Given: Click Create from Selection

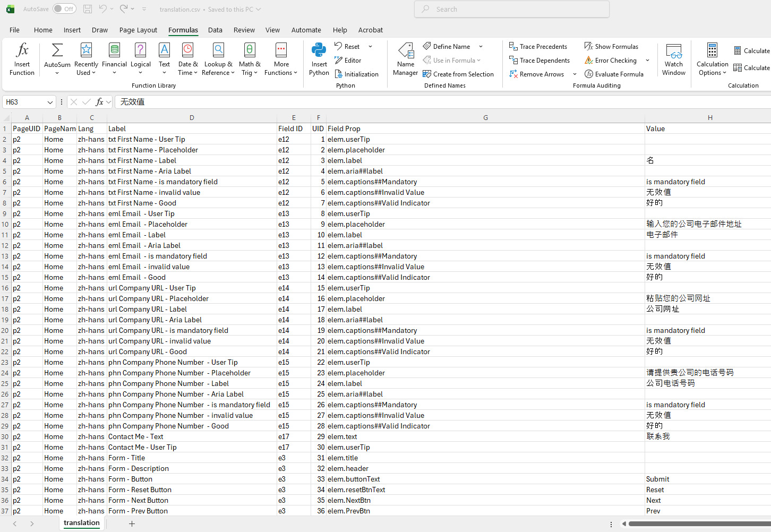Looking at the screenshot, I should point(458,74).
